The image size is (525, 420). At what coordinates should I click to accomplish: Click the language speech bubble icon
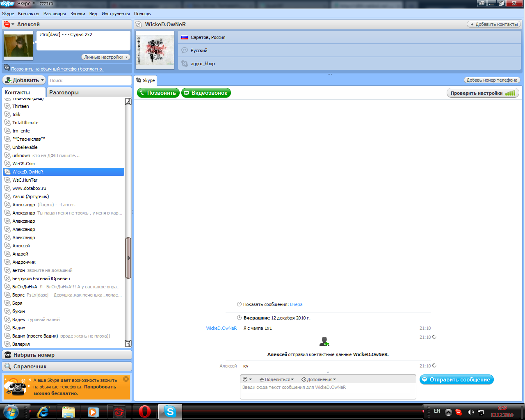185,50
